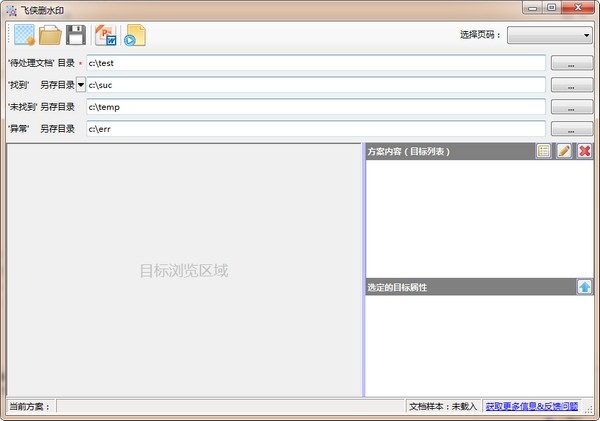Screen dimensions: 600x421
Task: Delete target with the red X icon
Action: tap(584, 151)
